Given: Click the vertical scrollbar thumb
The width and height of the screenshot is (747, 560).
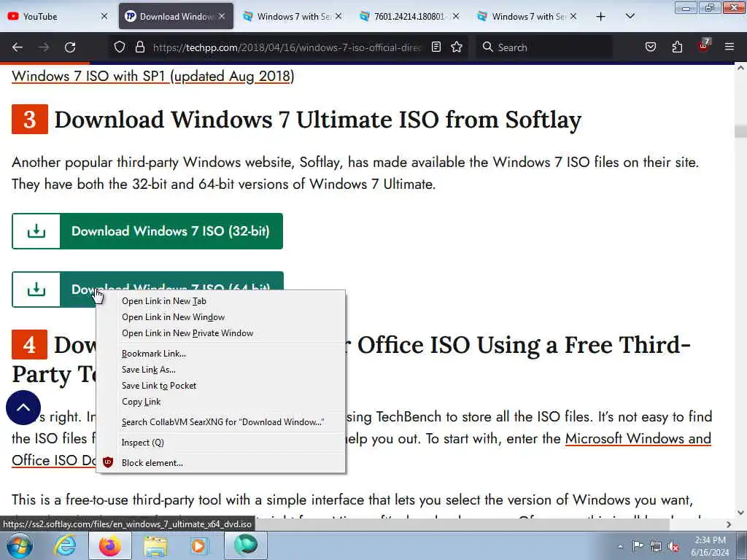Looking at the screenshot, I should 740,131.
